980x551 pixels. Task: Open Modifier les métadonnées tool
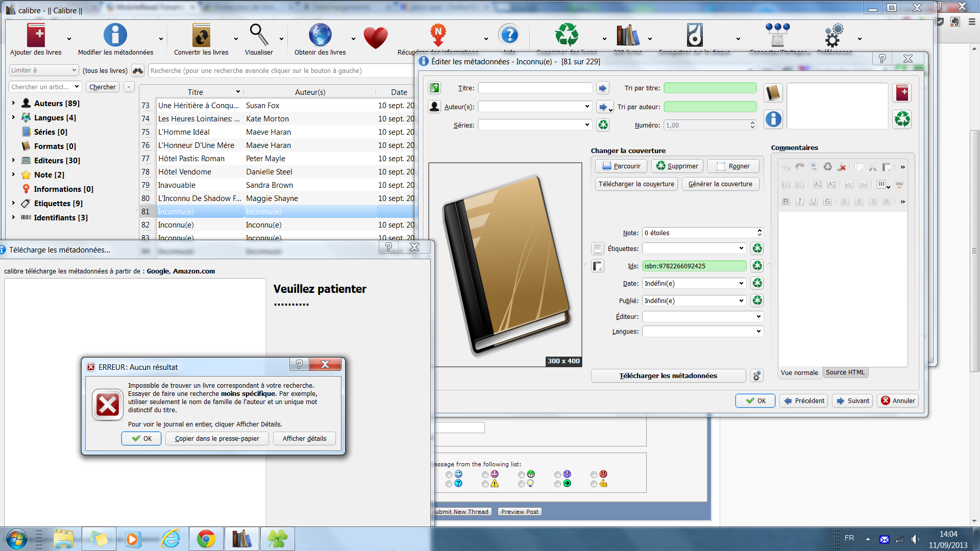[x=115, y=36]
